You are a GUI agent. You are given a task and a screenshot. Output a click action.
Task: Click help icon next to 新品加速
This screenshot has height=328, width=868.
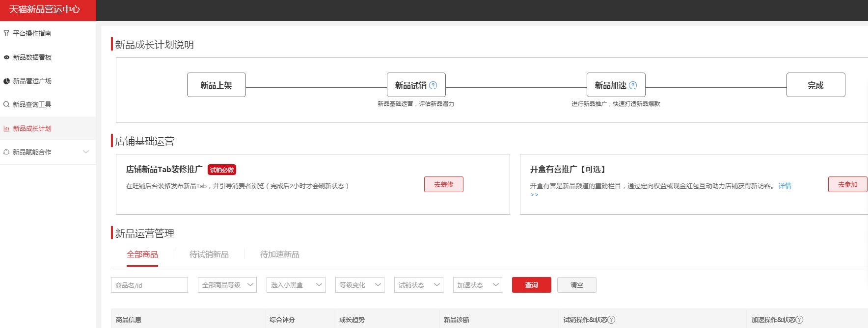point(633,85)
